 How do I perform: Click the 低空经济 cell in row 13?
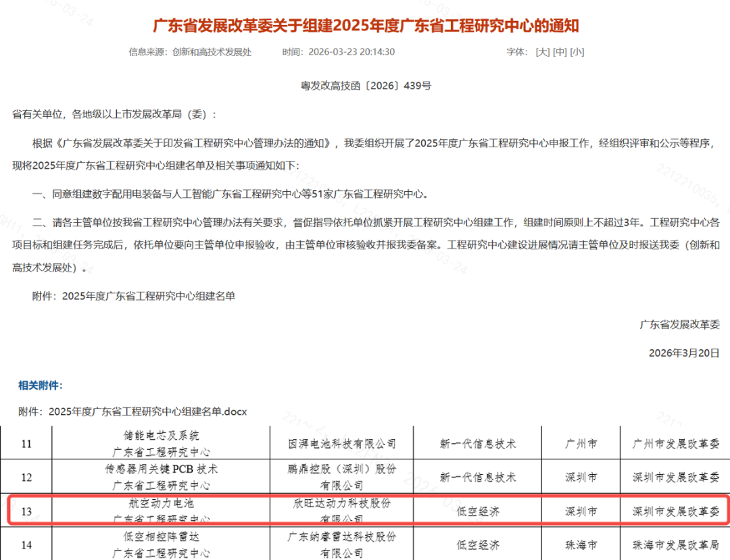coord(478,511)
